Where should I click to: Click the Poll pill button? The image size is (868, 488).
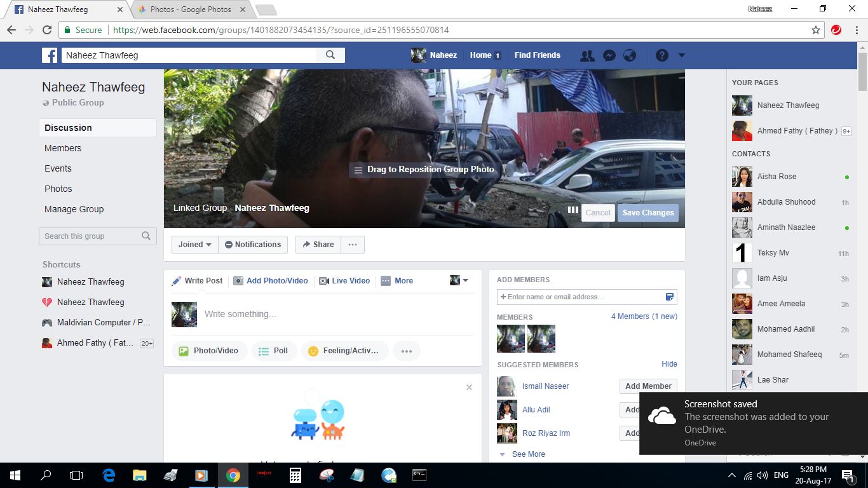[x=274, y=351]
